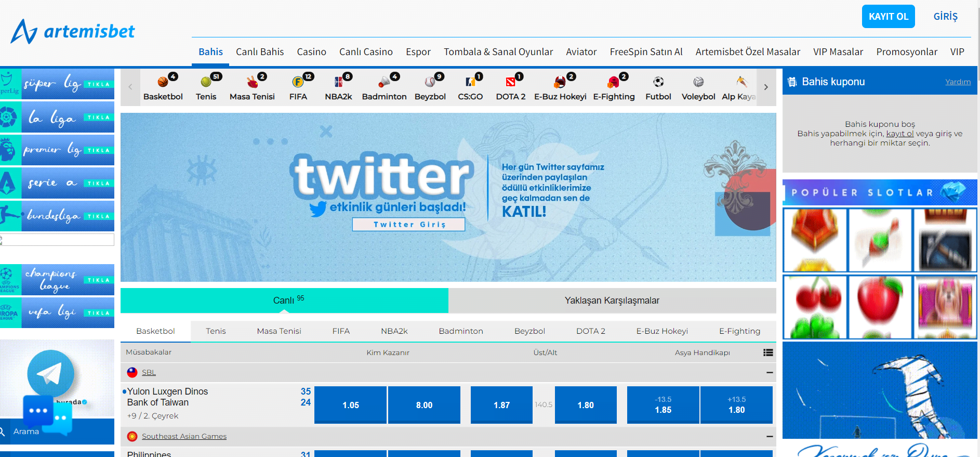The height and width of the screenshot is (457, 980).
Task: Open the SBL league link
Action: click(x=149, y=372)
